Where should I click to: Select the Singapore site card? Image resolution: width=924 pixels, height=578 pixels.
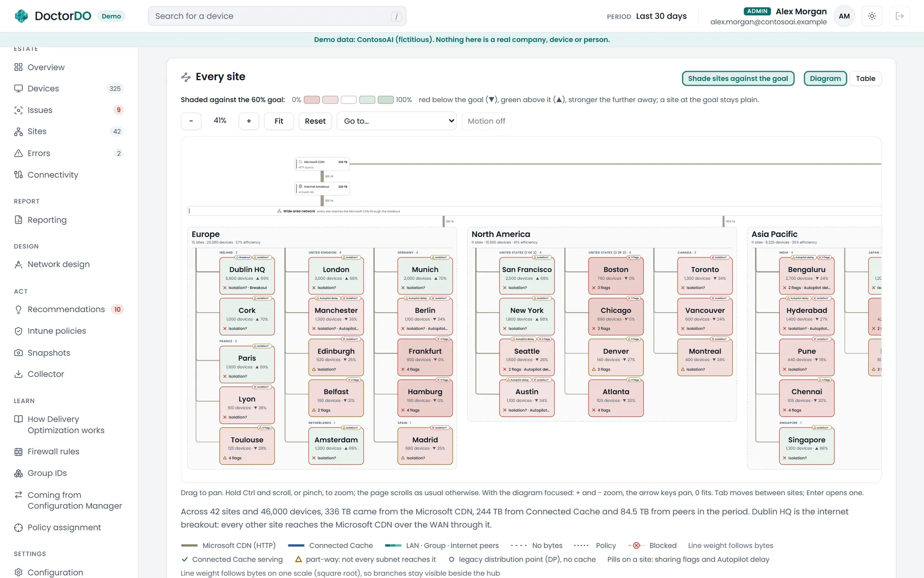pyautogui.click(x=807, y=446)
